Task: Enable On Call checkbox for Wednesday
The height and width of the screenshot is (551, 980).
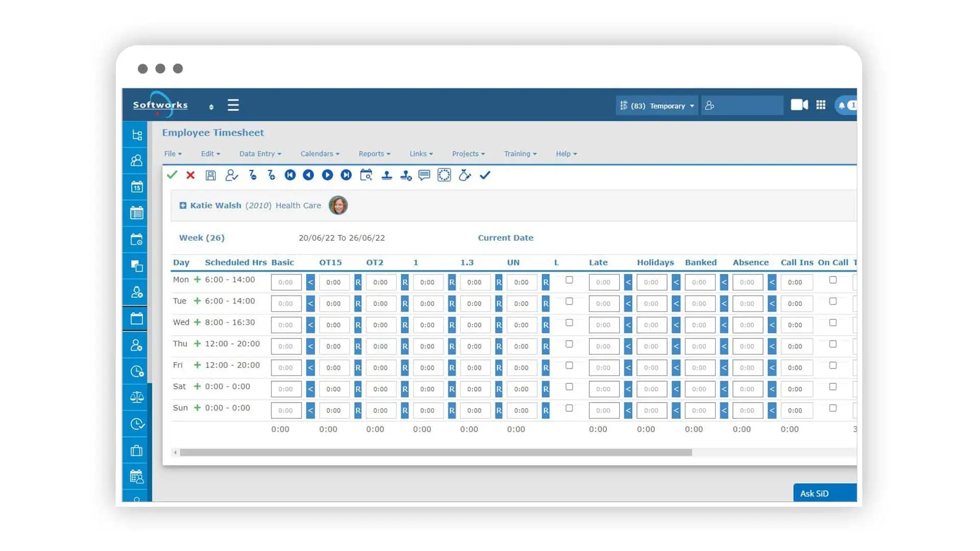Action: [x=833, y=323]
